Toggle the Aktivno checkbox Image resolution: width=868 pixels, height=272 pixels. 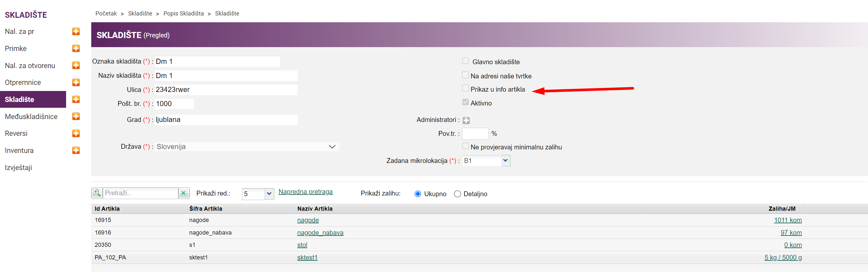tap(465, 102)
